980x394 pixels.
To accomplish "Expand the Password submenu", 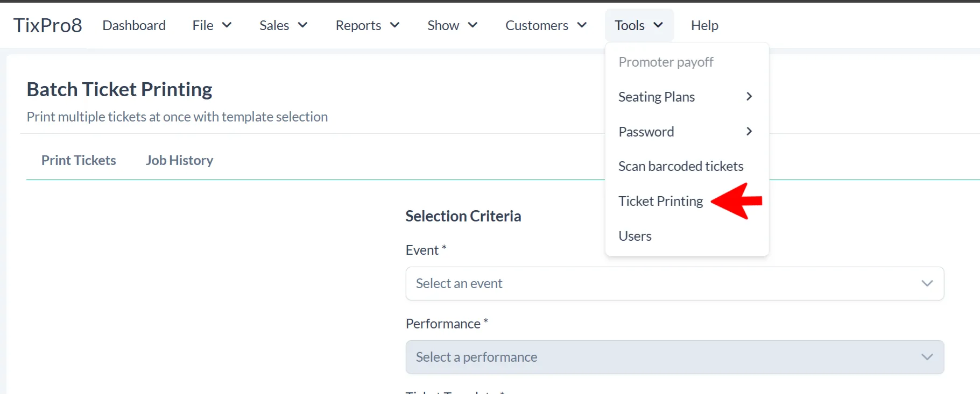I will pyautogui.click(x=687, y=132).
